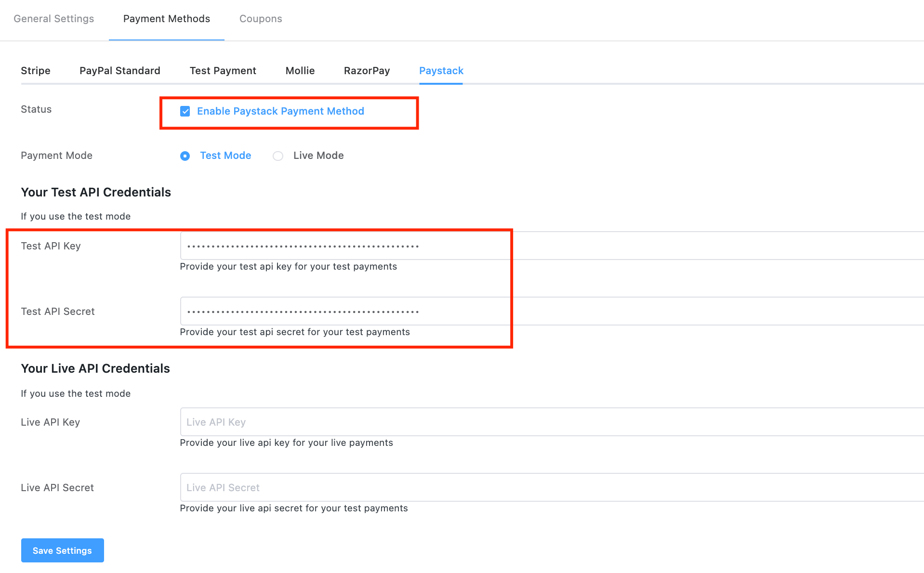Screen dimensions: 924x573
Task: Click the 'Payment Mode' row label
Action: point(56,156)
